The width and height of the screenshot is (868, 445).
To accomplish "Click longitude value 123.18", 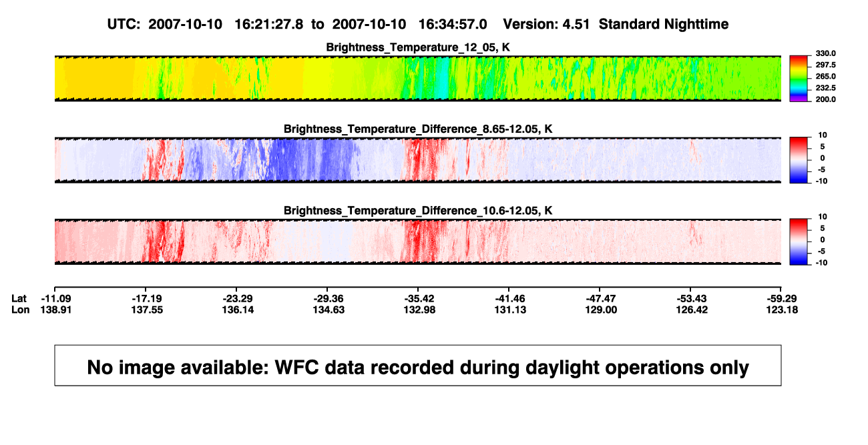I will click(x=782, y=310).
